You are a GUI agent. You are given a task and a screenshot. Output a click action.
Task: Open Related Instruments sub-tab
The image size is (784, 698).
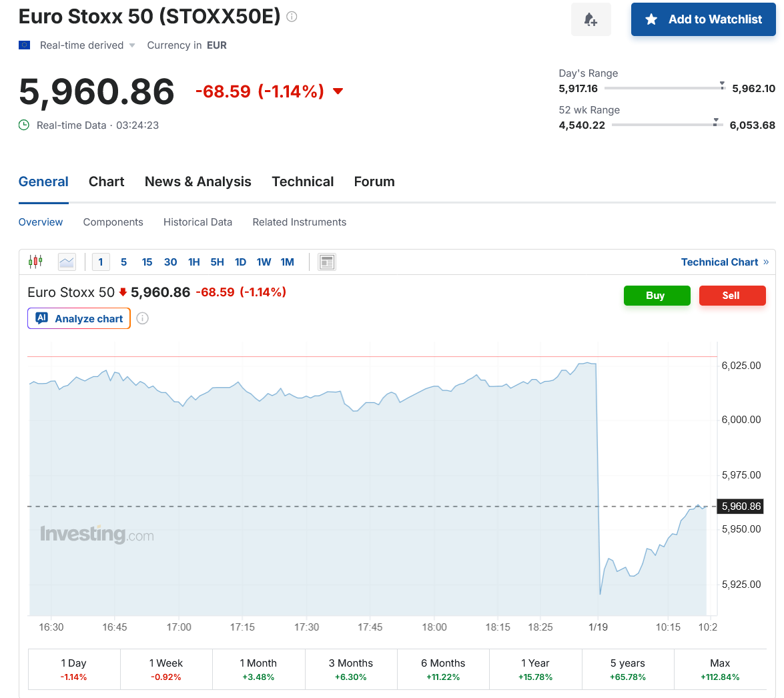pyautogui.click(x=299, y=222)
